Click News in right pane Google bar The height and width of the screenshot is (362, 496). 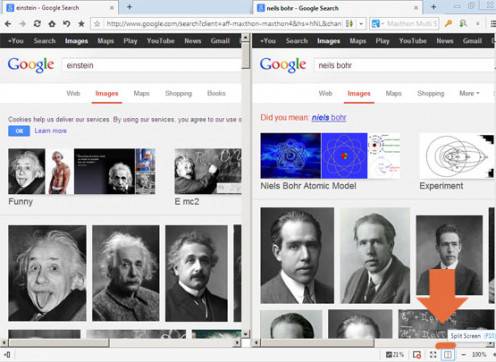pyautogui.click(x=445, y=41)
